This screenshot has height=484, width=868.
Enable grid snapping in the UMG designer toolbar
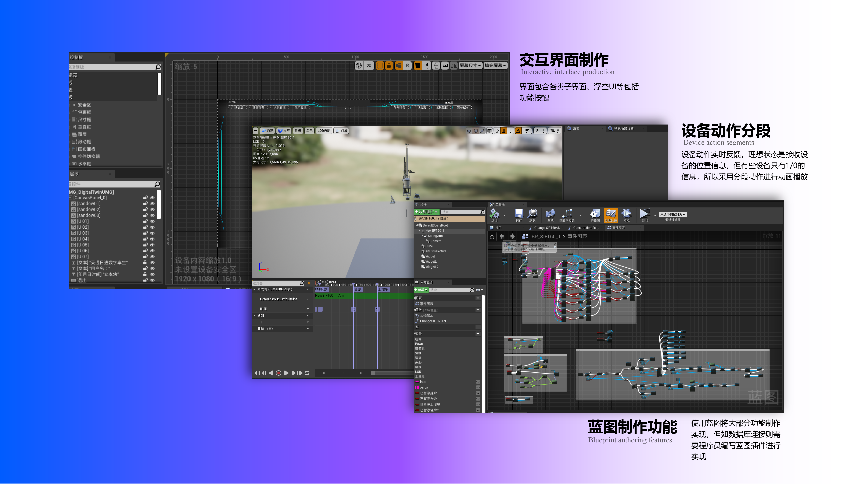417,66
